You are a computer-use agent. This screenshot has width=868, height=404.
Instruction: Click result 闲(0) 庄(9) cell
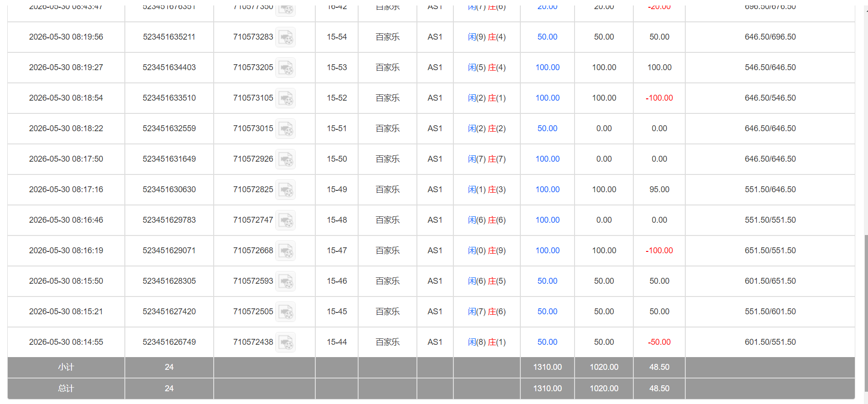point(487,251)
